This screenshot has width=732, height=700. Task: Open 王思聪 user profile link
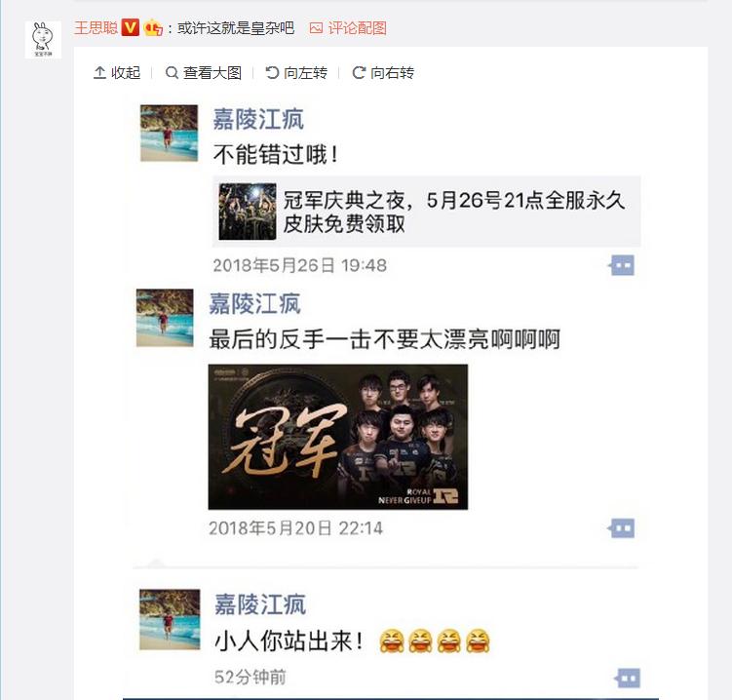pos(96,27)
